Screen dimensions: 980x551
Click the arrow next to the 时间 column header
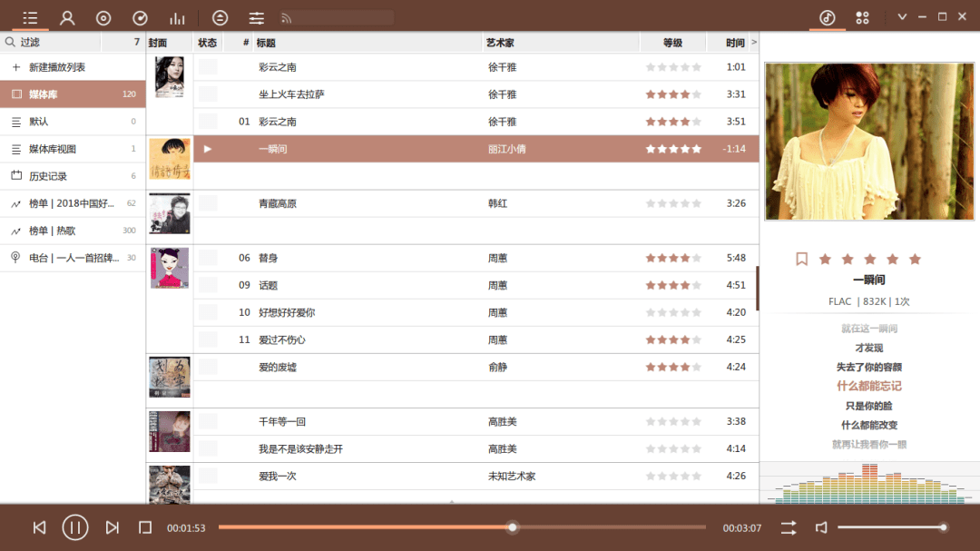click(755, 42)
